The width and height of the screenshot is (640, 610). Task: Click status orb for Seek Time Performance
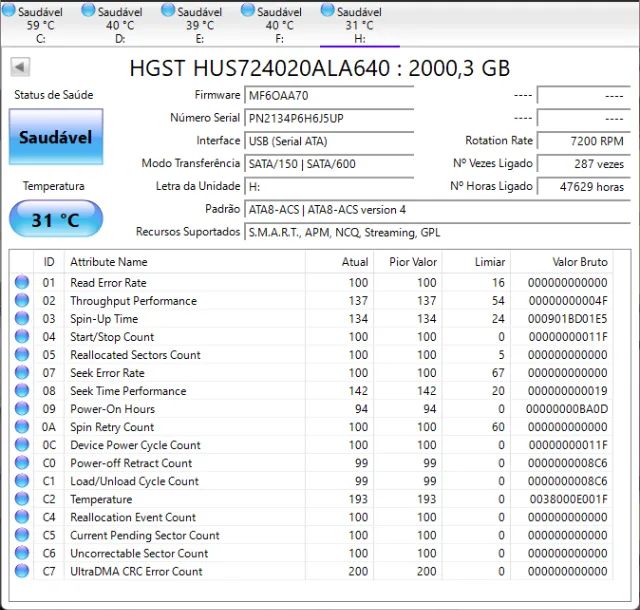pyautogui.click(x=22, y=390)
